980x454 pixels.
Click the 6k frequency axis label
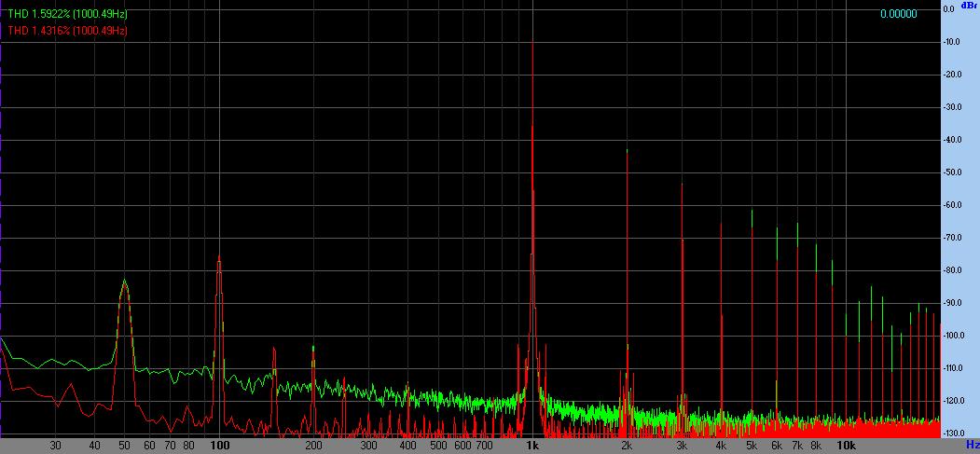point(776,446)
